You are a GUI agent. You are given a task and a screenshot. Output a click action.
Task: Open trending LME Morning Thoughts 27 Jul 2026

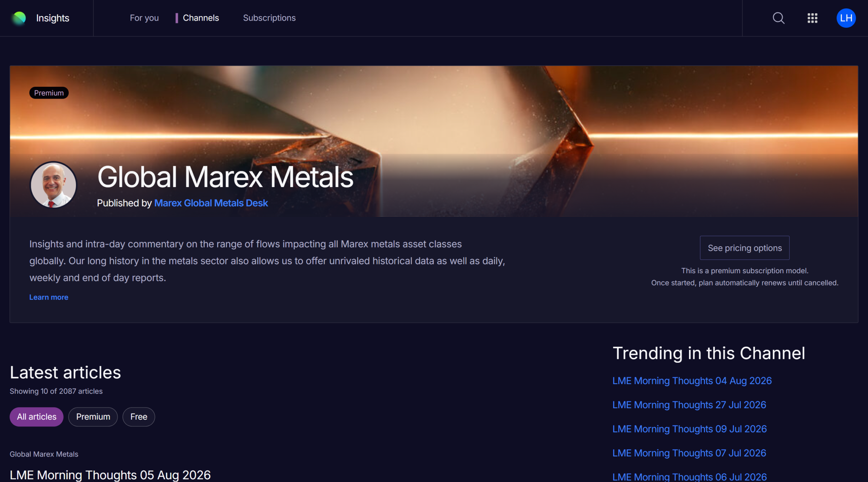coord(689,405)
